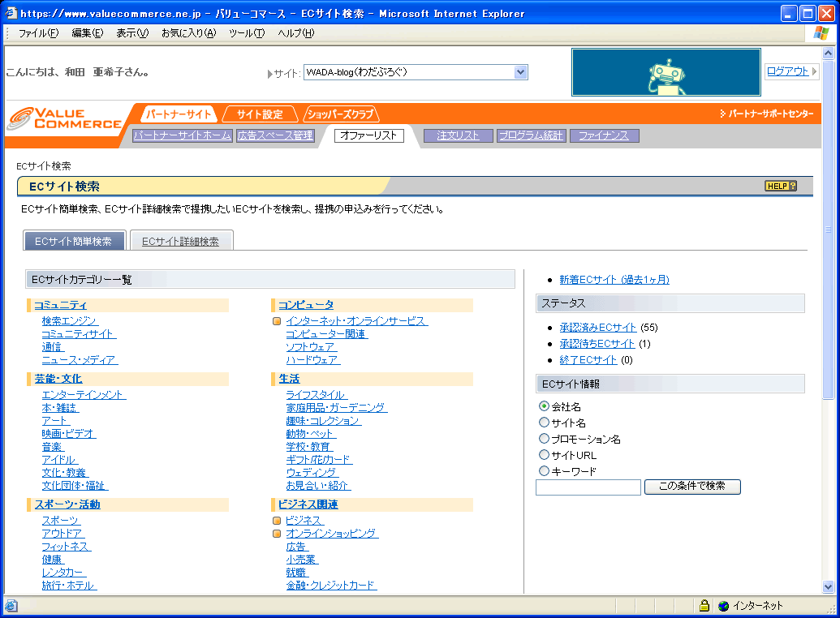
Task: Click the この条件で検索 button
Action: coord(692,487)
